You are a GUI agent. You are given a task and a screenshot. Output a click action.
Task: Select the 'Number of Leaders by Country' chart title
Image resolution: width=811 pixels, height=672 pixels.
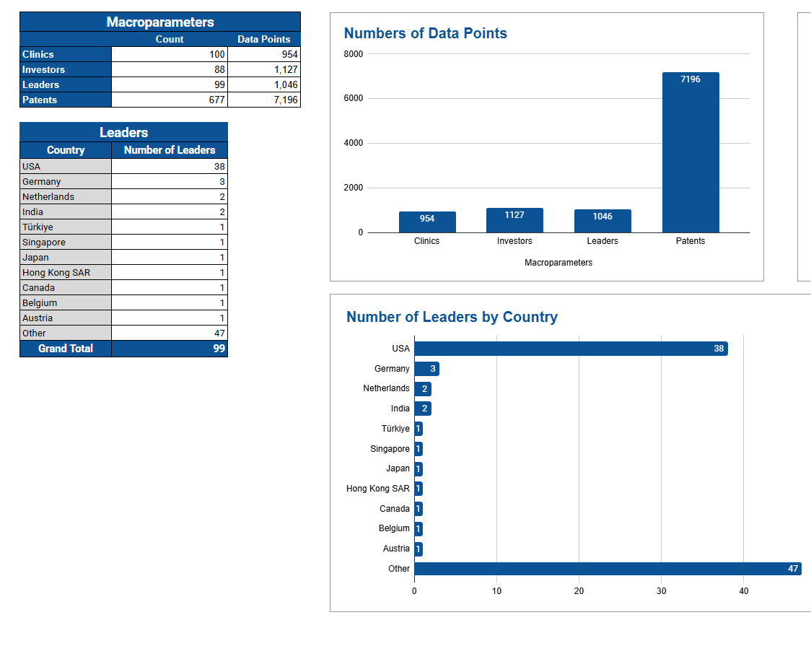pyautogui.click(x=452, y=317)
